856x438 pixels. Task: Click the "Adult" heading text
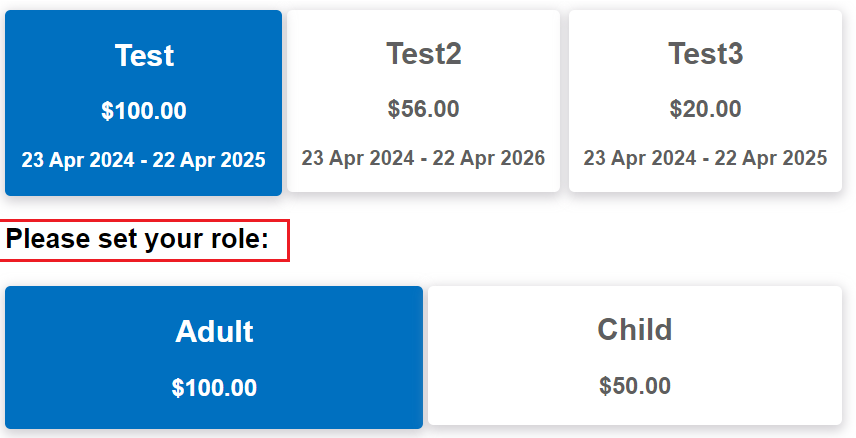point(214,331)
